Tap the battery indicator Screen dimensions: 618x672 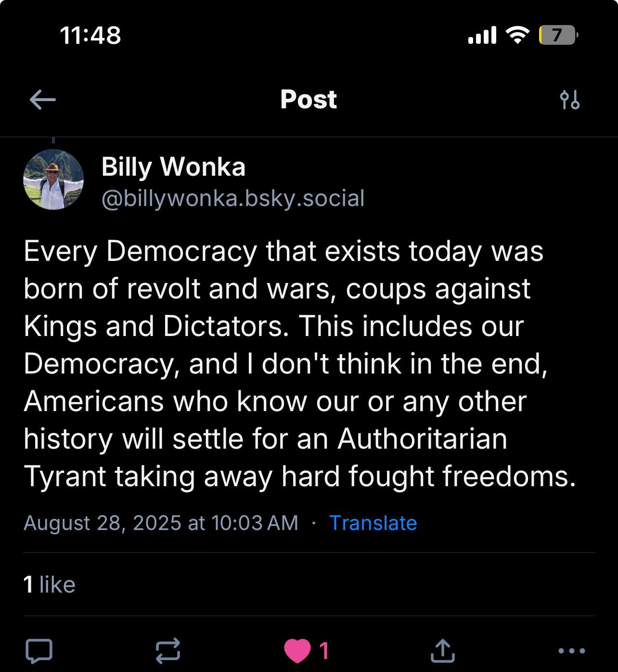[x=558, y=35]
